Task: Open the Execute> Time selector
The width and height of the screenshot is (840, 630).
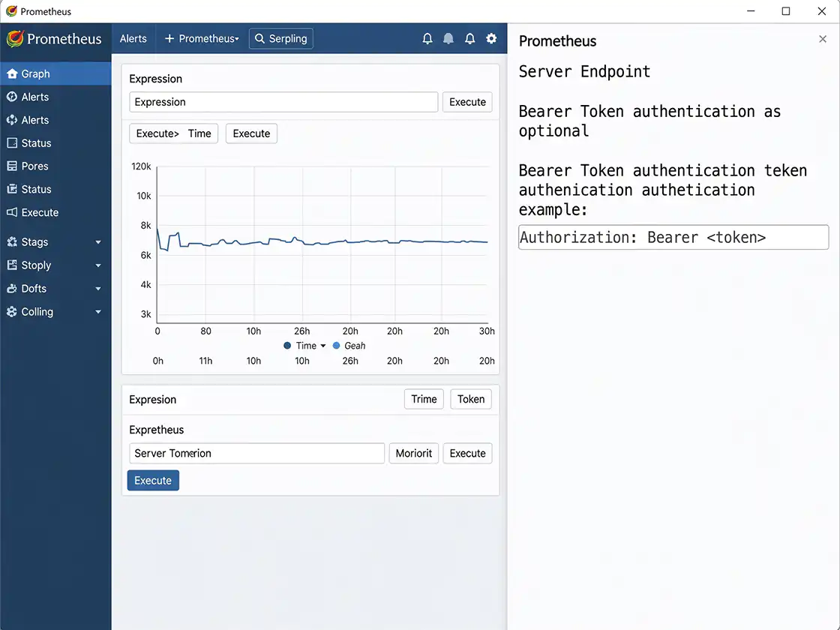Action: [x=173, y=133]
